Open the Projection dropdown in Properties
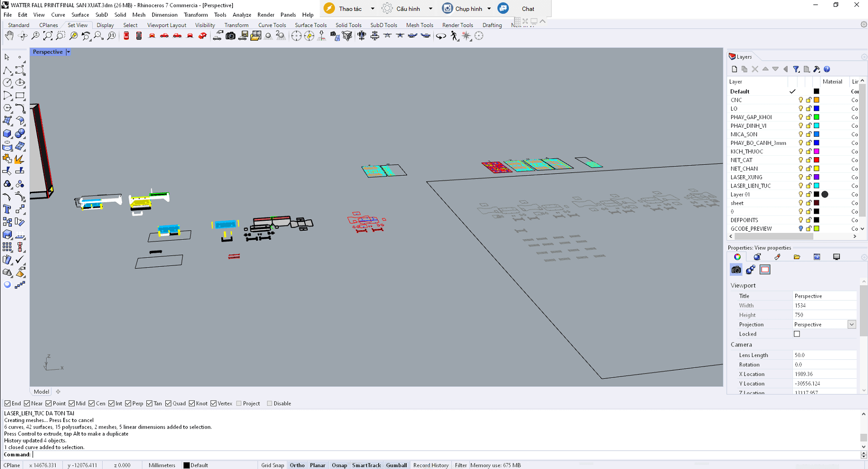Image resolution: width=868 pixels, height=469 pixels. coord(851,325)
